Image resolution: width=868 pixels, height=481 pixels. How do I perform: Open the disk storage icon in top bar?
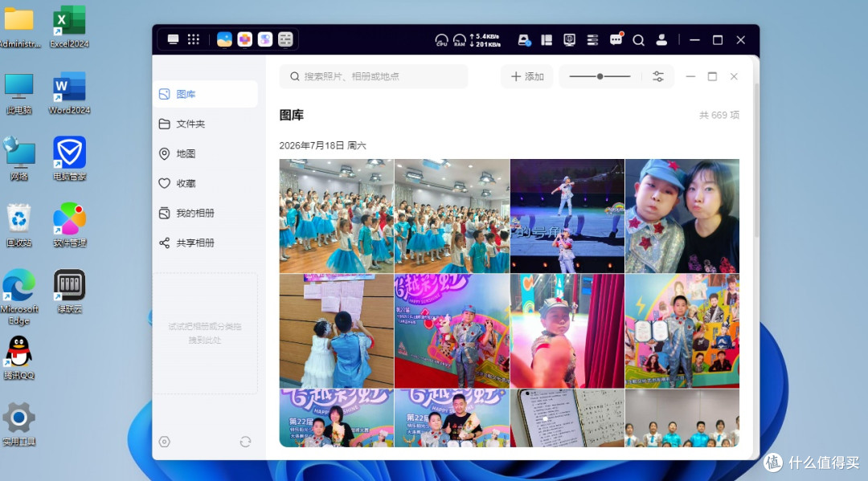point(524,40)
